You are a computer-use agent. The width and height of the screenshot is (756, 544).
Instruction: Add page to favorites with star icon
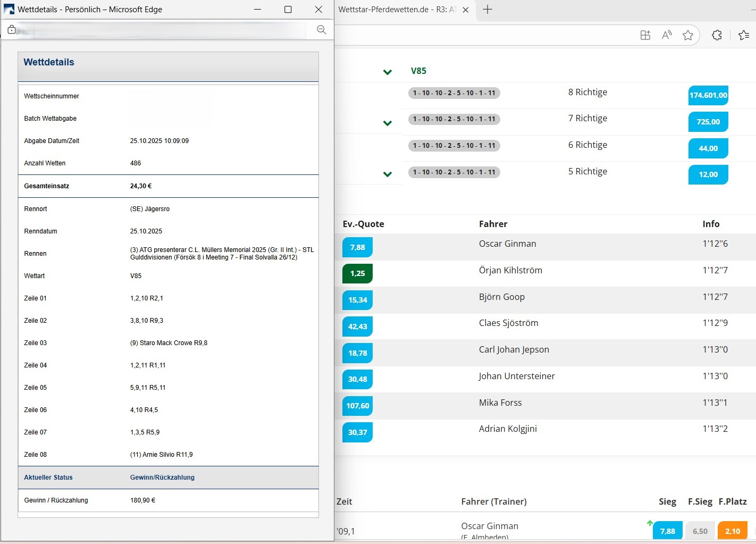[x=688, y=35]
